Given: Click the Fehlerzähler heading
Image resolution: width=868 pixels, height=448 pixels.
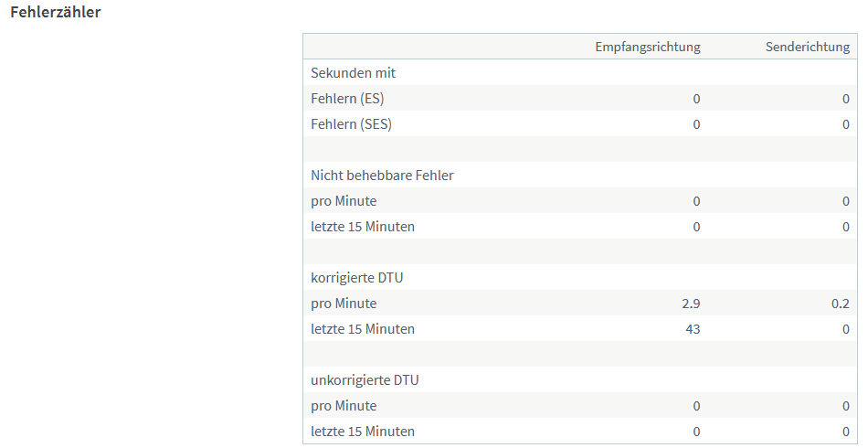Looking at the screenshot, I should (56, 12).
